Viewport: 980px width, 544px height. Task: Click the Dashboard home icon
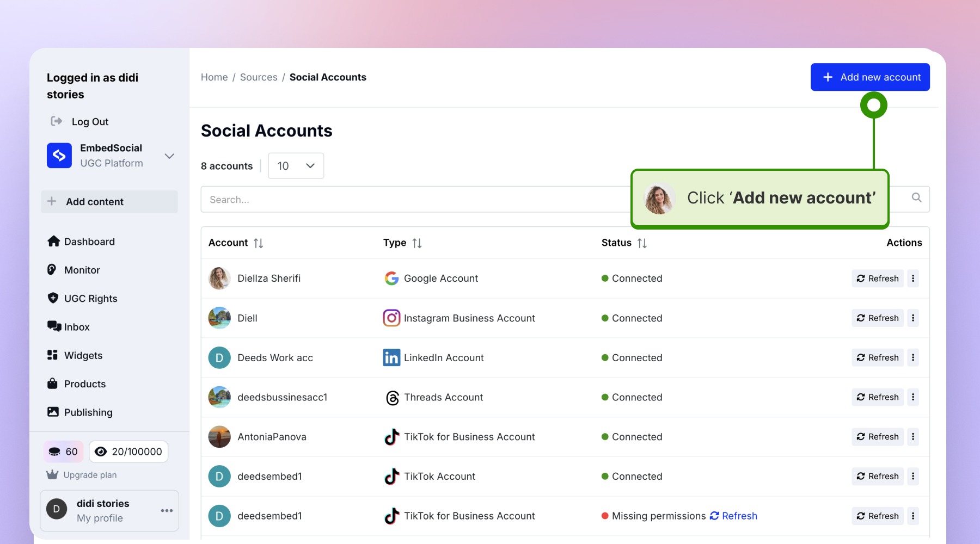coord(53,241)
